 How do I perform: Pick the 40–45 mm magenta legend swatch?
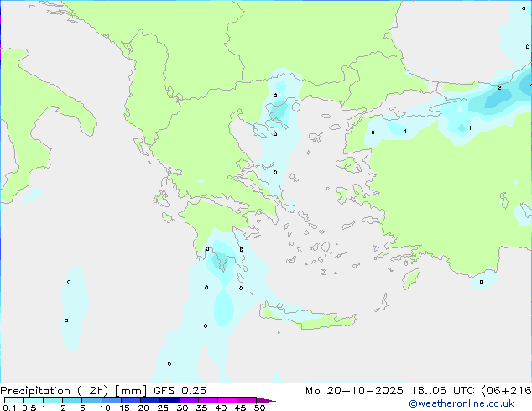pos(227,400)
